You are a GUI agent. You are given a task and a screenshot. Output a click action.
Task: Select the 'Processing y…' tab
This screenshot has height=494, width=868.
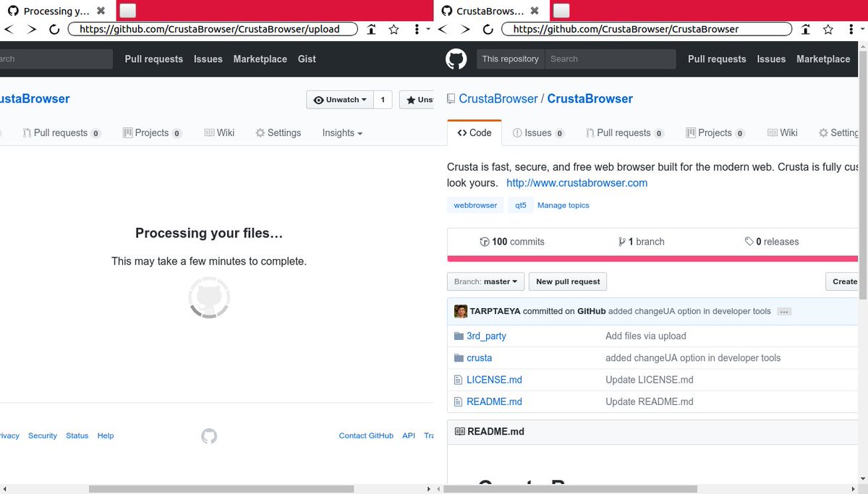click(x=58, y=11)
